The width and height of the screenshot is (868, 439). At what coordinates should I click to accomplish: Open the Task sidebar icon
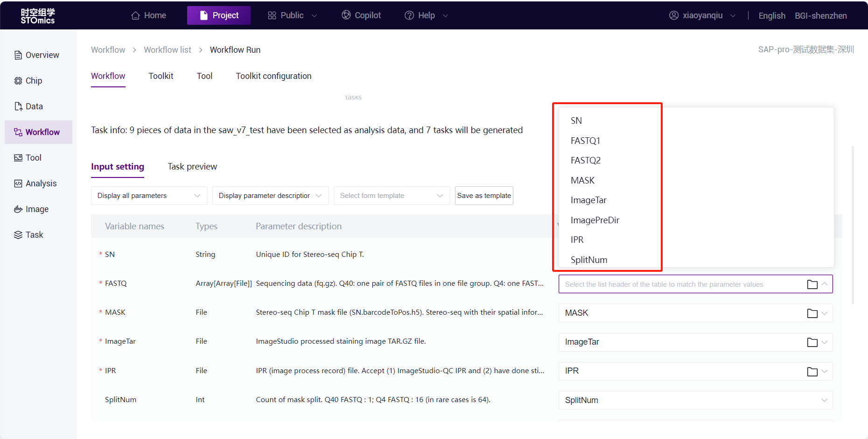click(x=18, y=235)
